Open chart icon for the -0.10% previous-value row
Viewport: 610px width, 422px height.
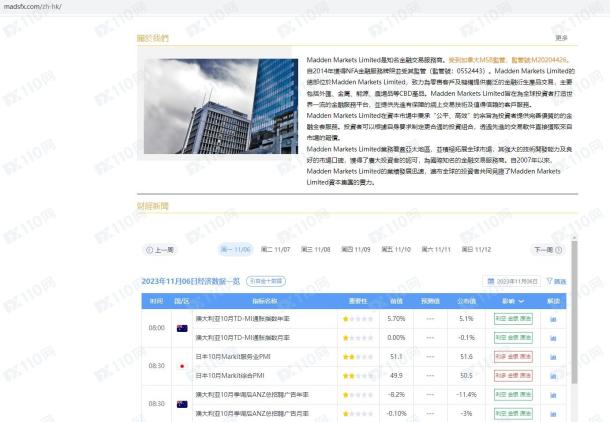pos(553,414)
